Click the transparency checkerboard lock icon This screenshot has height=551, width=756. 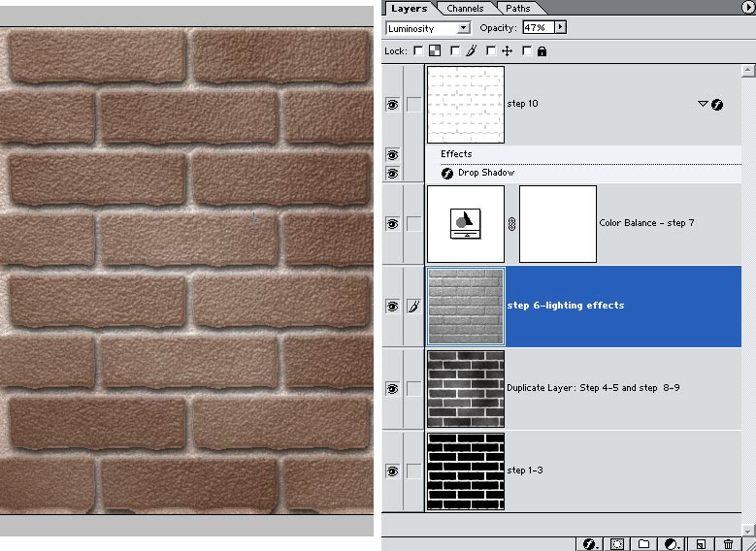pos(435,50)
